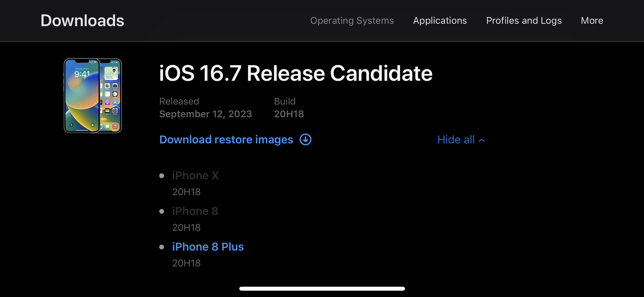Open the Profiles and Logs tab
This screenshot has height=297, width=644.
click(524, 21)
